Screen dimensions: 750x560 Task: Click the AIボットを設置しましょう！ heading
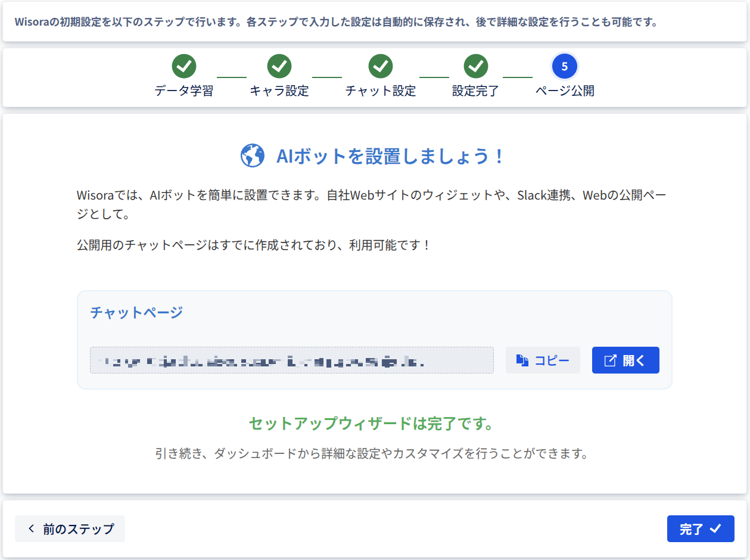click(x=391, y=156)
